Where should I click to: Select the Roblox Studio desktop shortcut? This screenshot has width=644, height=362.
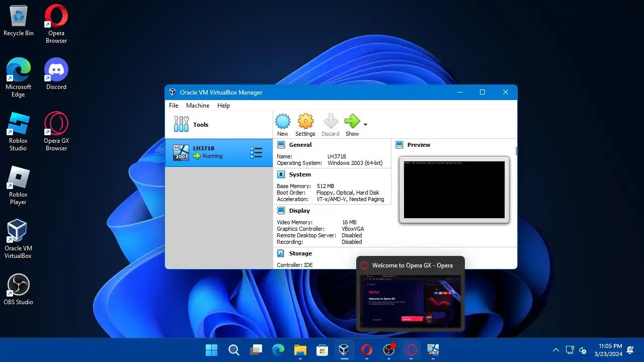tap(19, 131)
